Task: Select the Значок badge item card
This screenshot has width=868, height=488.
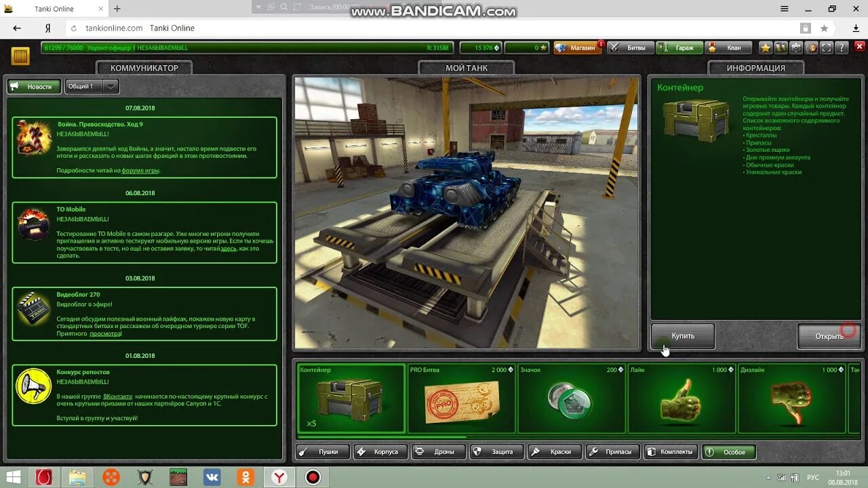Action: (x=571, y=398)
